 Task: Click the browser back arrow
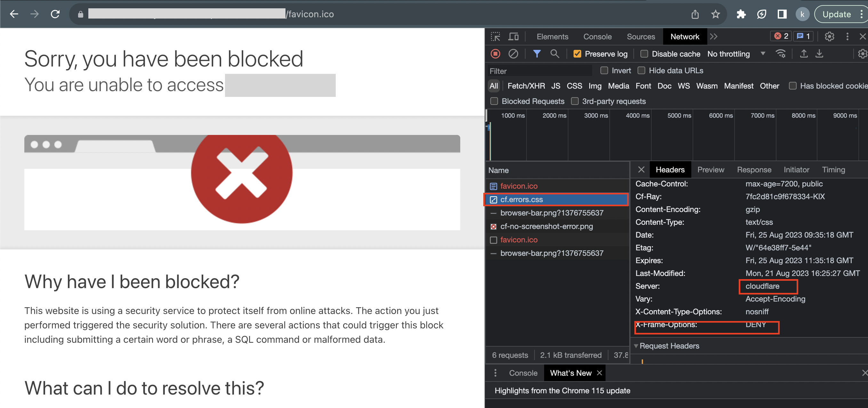coord(14,14)
